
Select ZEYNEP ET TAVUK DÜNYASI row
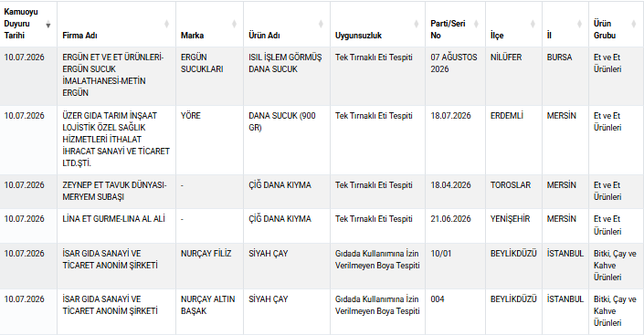point(322,192)
